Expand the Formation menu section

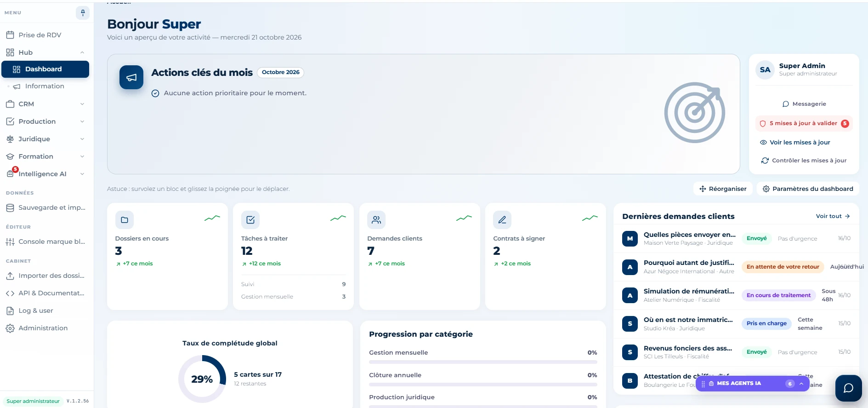tap(82, 156)
